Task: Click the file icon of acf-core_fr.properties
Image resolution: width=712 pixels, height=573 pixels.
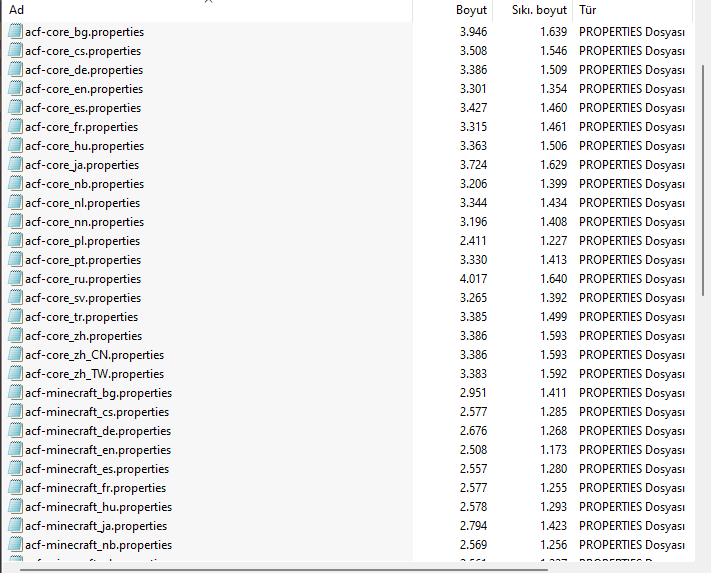Action: pyautogui.click(x=15, y=127)
